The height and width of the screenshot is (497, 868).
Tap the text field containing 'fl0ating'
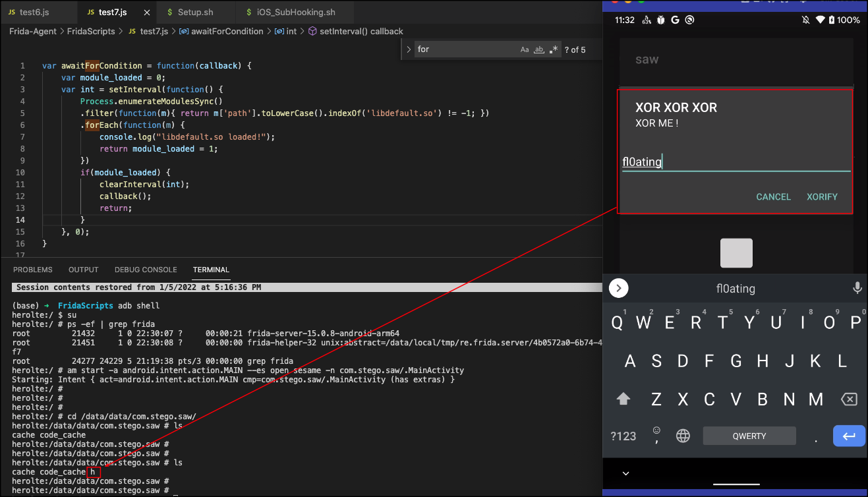(x=736, y=161)
